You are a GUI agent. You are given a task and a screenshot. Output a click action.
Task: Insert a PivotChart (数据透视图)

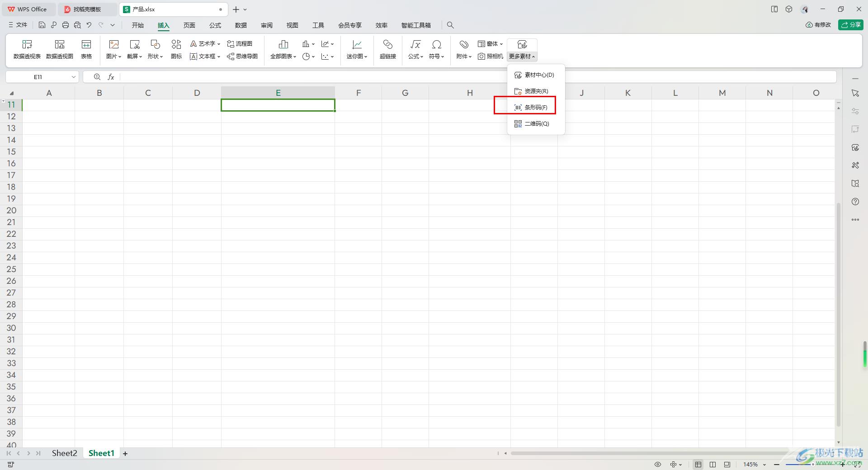[60, 49]
